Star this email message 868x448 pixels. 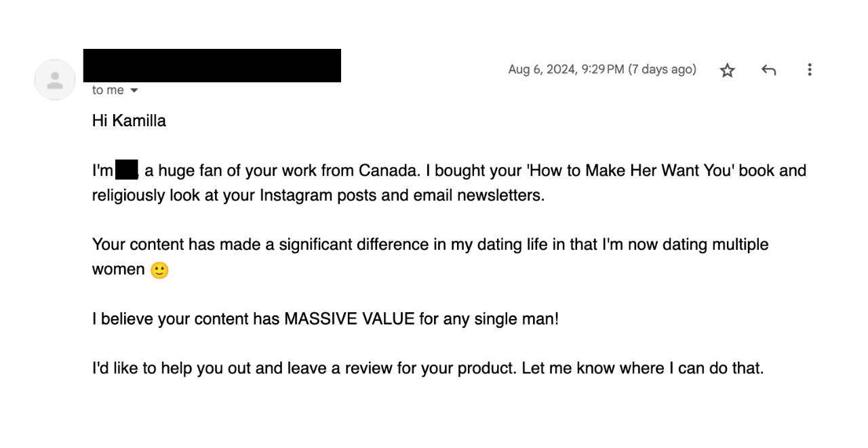[x=728, y=70]
